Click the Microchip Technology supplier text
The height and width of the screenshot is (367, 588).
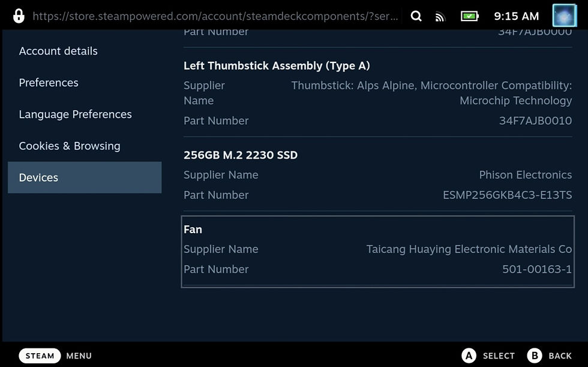[515, 100]
